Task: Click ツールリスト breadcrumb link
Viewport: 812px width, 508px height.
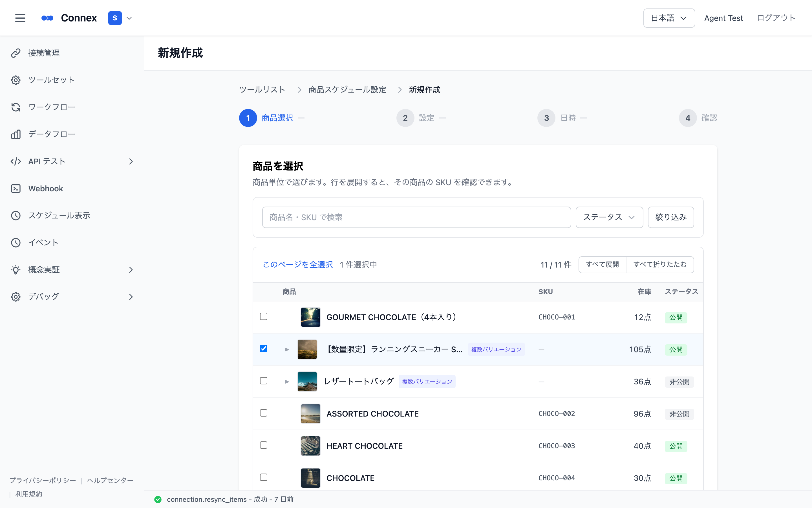Action: click(262, 90)
